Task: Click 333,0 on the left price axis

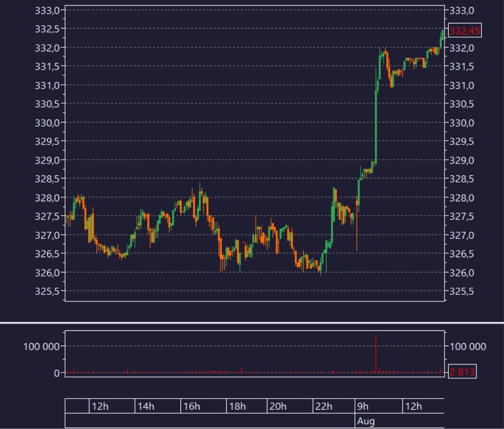Action: pyautogui.click(x=47, y=11)
